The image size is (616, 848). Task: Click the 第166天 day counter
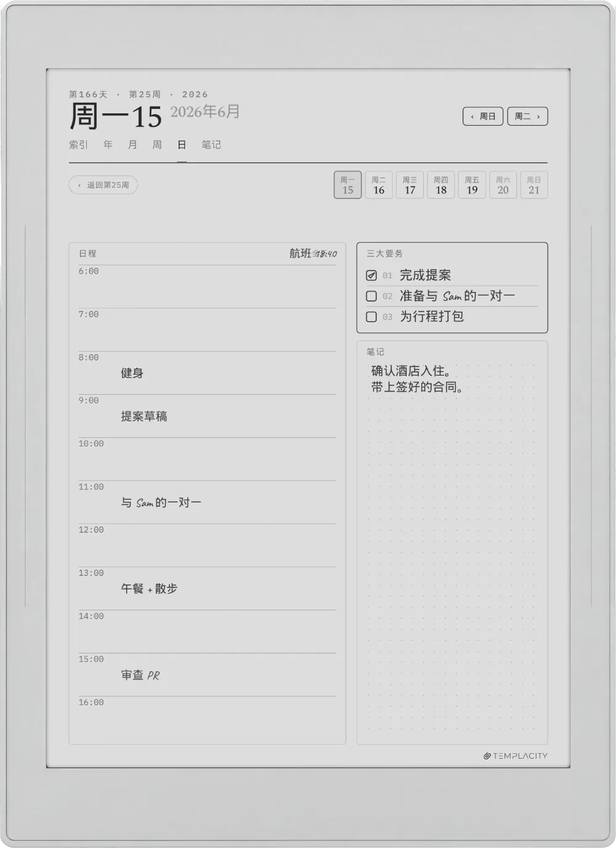[x=88, y=94]
